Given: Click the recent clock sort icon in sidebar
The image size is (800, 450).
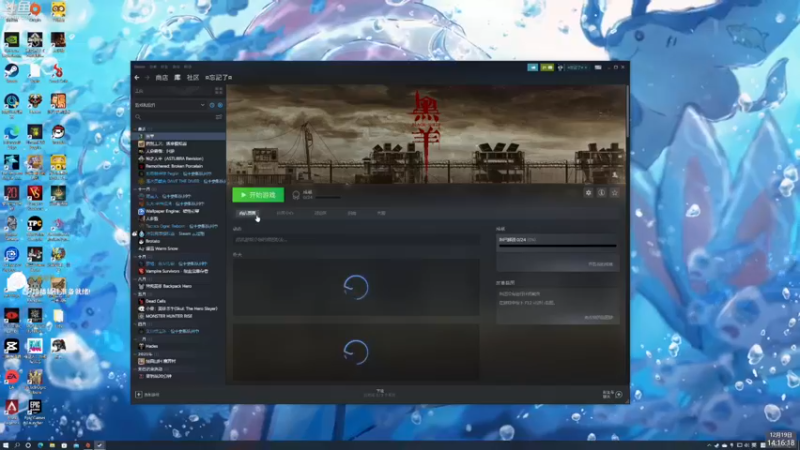Looking at the screenshot, I should 212,105.
